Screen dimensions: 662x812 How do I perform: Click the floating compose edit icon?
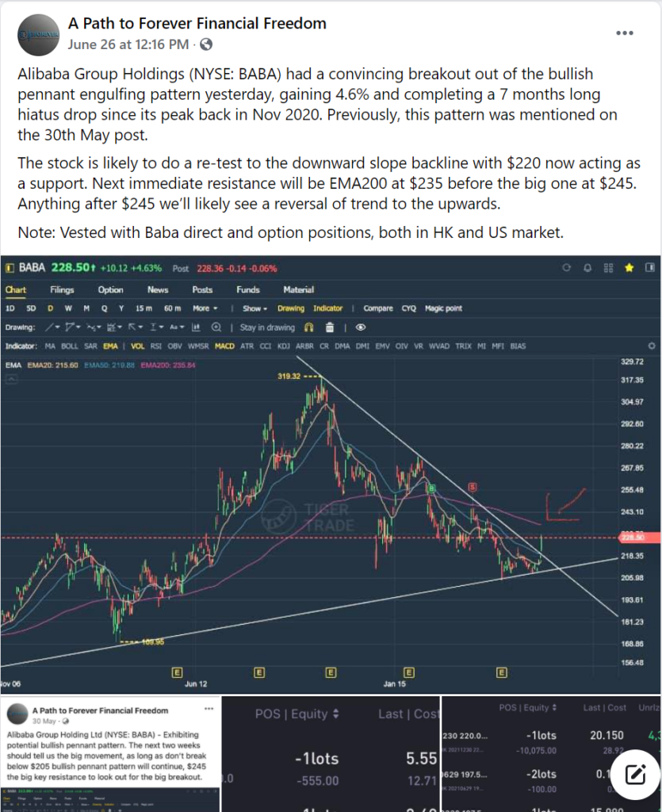[634, 775]
